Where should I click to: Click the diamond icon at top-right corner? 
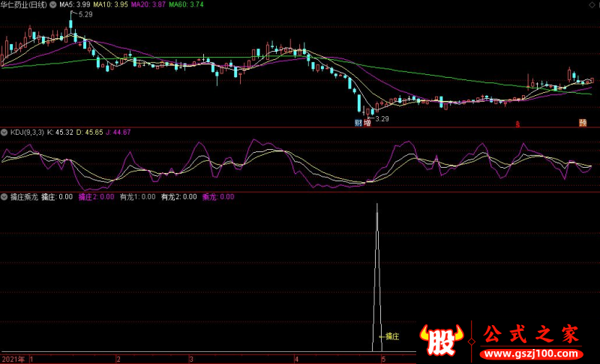click(x=592, y=5)
